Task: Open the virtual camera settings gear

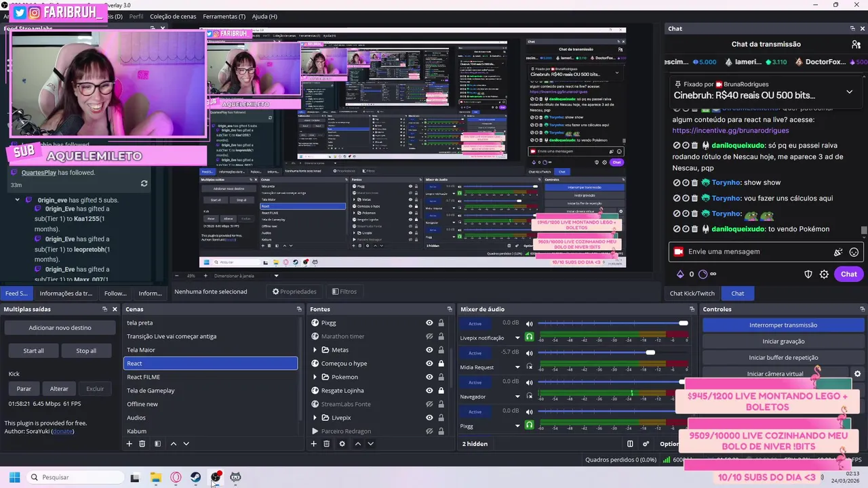Action: pos(857,373)
